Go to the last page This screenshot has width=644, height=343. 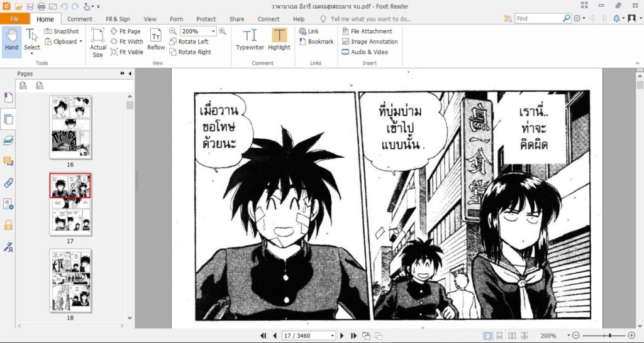coord(353,335)
